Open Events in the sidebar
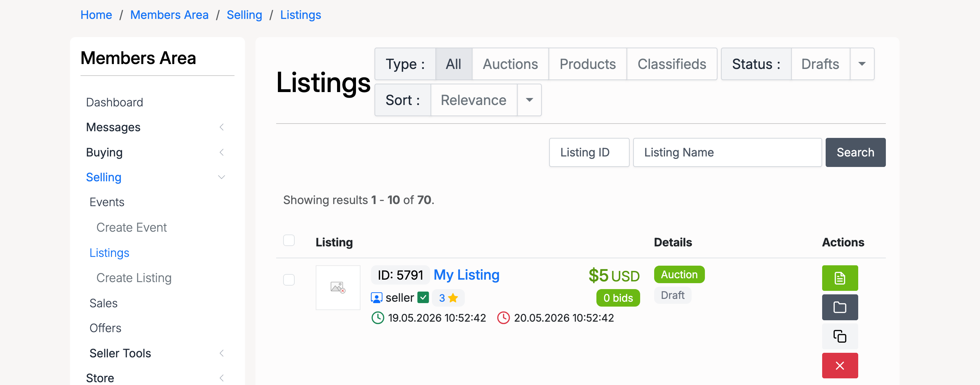The width and height of the screenshot is (980, 385). pos(107,202)
